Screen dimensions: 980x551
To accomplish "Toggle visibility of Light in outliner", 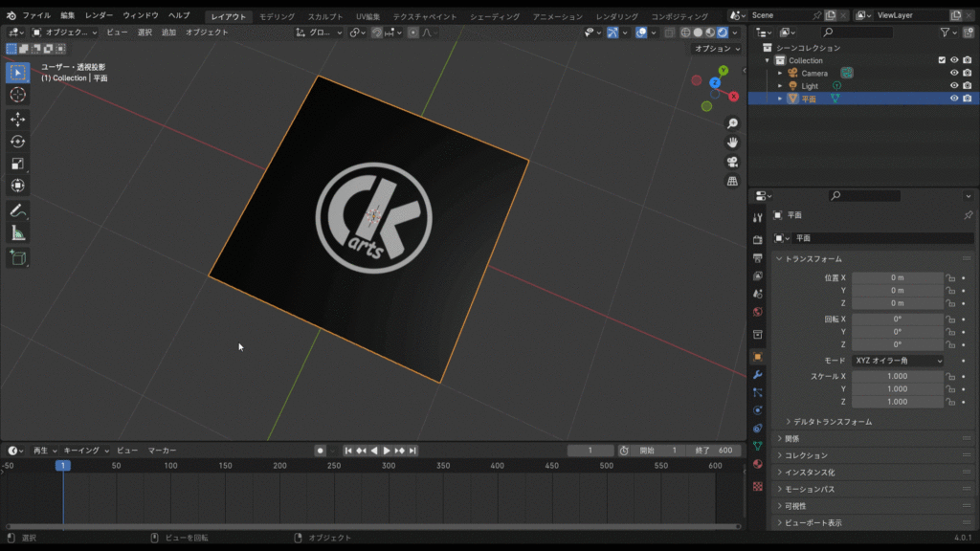I will tap(953, 86).
